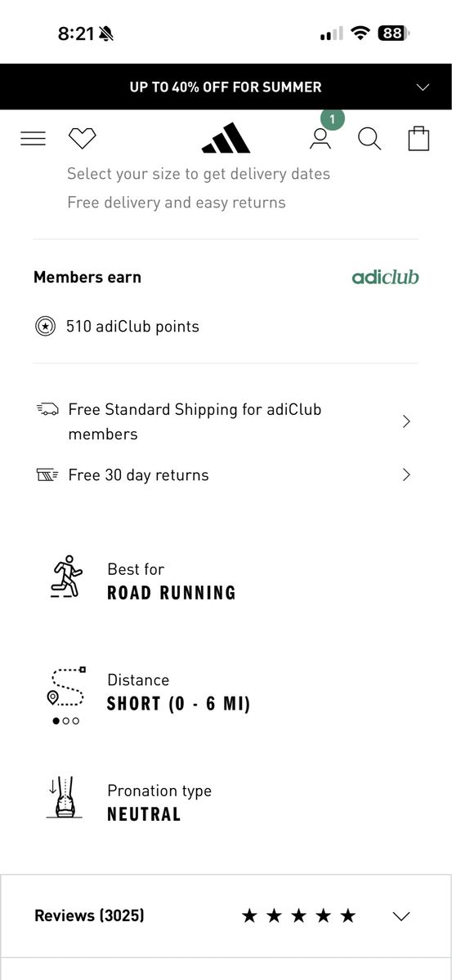This screenshot has height=980, width=452.
Task: Expand the summer sale promo banner chevron
Action: point(423,87)
